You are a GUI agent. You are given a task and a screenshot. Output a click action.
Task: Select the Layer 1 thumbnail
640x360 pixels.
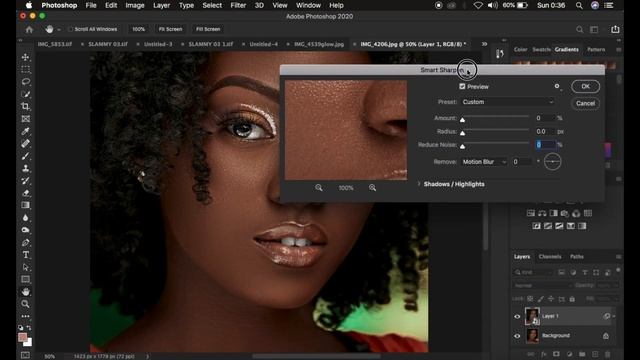(x=532, y=316)
